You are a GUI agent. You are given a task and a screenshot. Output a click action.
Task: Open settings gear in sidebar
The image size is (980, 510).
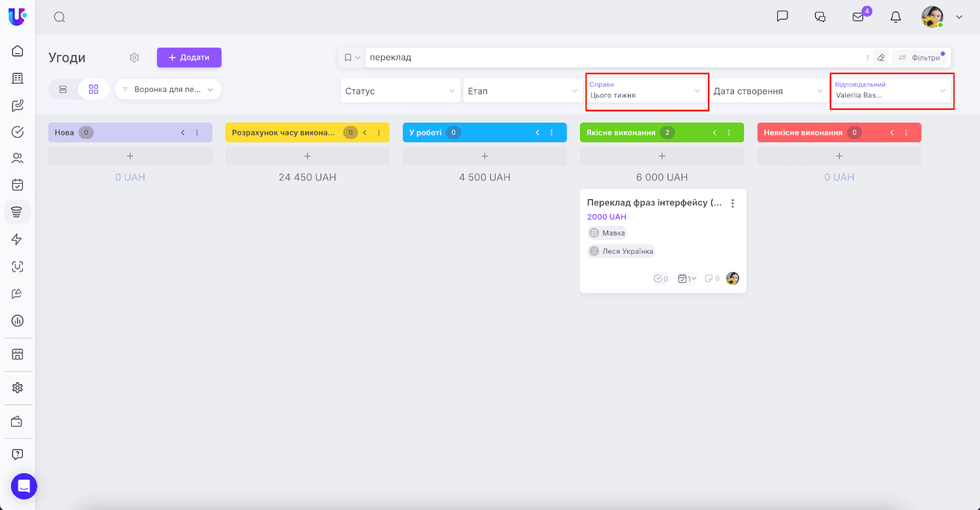click(x=18, y=388)
